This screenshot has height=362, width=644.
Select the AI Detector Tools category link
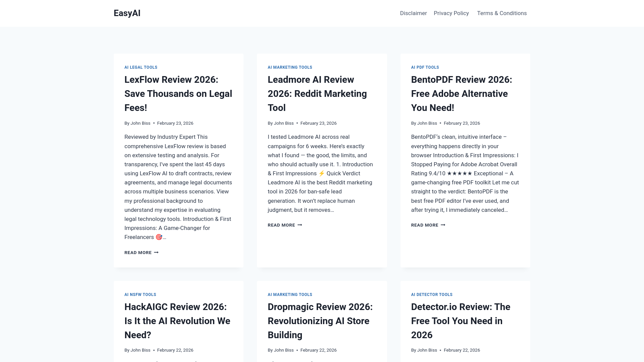pos(432,295)
